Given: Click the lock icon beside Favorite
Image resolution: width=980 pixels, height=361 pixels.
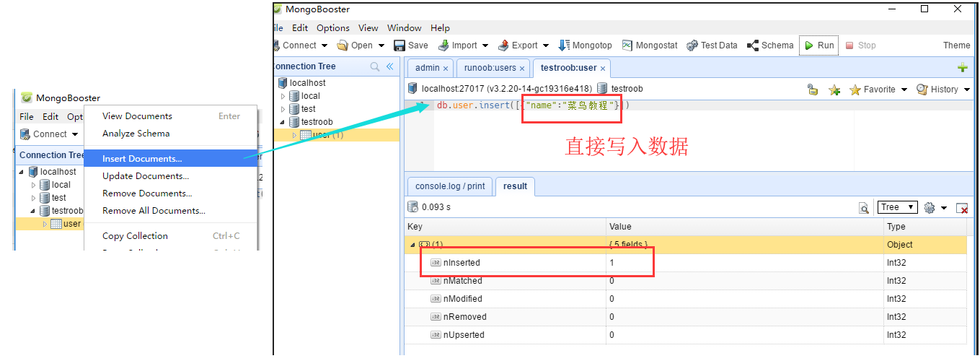Looking at the screenshot, I should click(x=813, y=90).
